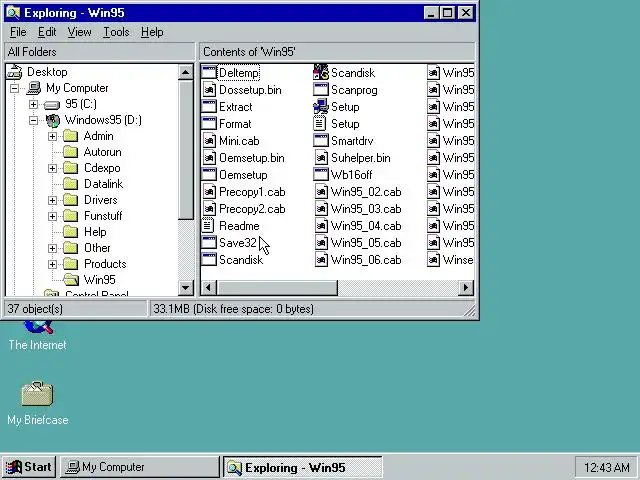Click the Exploring - Win95 taskbar button

pyautogui.click(x=303, y=467)
